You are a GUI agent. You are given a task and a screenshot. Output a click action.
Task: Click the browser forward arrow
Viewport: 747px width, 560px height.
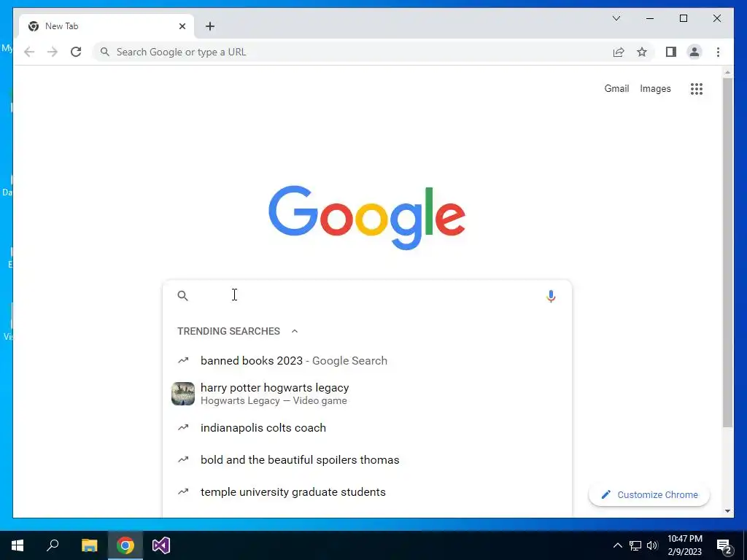[x=53, y=52]
